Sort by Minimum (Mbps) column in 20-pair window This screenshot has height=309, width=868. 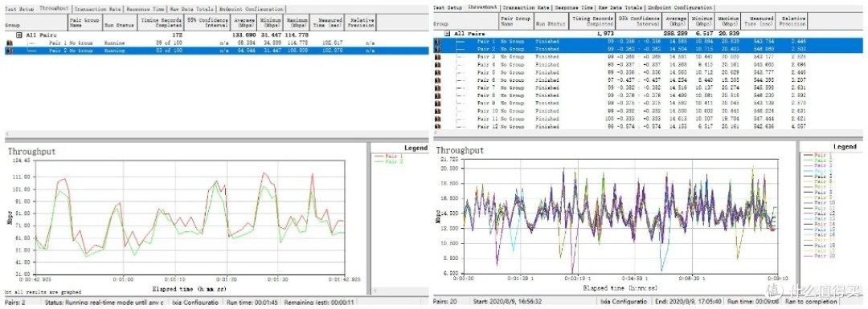point(702,22)
